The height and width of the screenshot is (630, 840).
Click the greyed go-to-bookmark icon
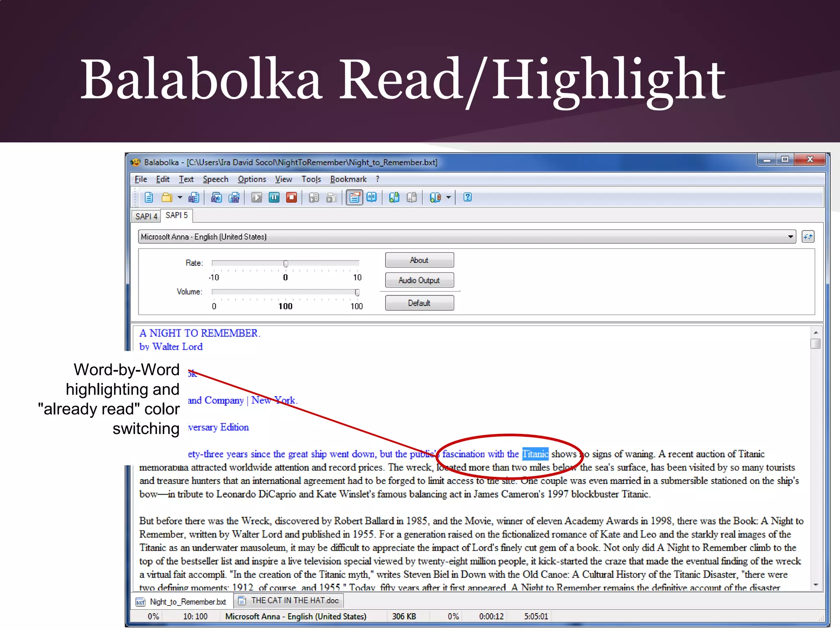coord(411,198)
